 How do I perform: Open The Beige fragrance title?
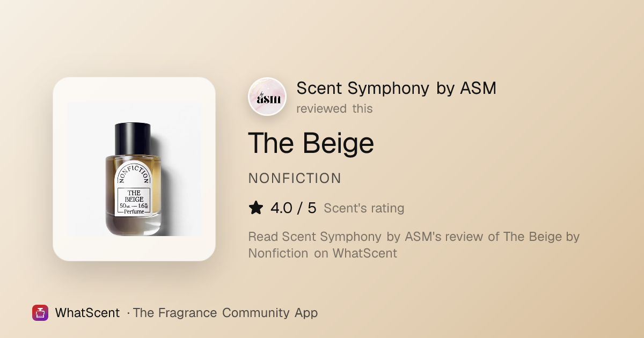(311, 143)
